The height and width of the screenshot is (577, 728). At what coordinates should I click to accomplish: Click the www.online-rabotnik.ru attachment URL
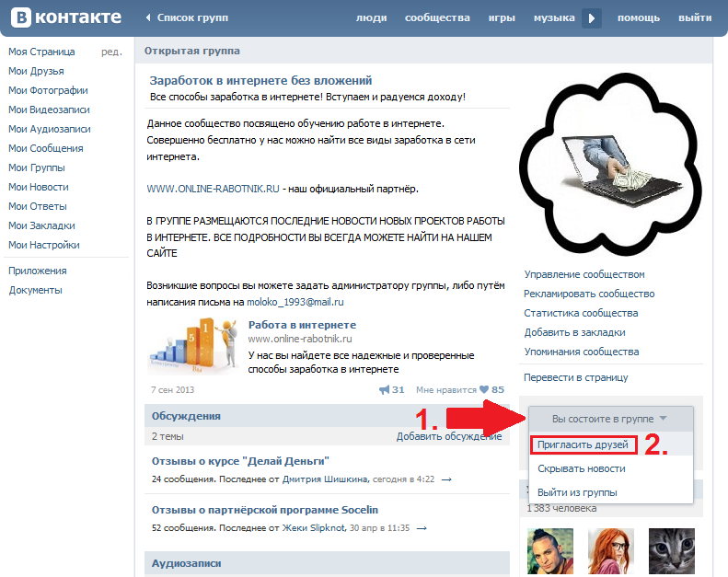point(300,339)
